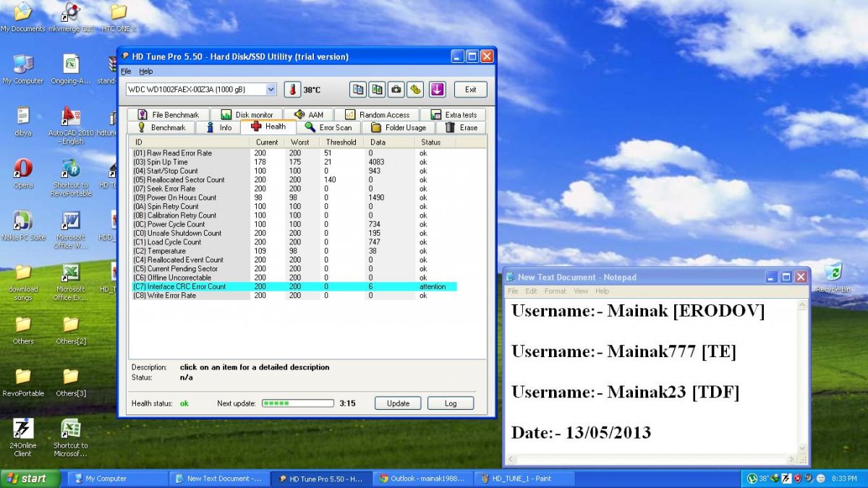Click the uTorrent icon in the system tray

(x=752, y=478)
